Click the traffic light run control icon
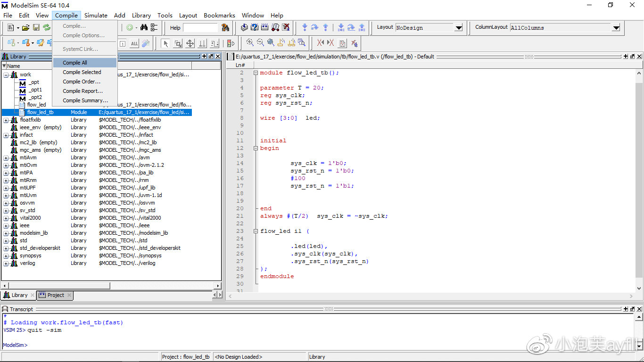 point(230,43)
